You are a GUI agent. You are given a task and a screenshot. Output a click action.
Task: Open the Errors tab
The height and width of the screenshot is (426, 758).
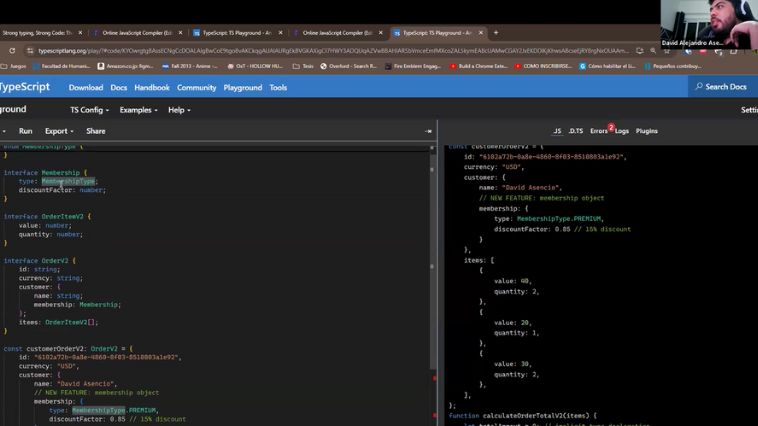pos(598,131)
